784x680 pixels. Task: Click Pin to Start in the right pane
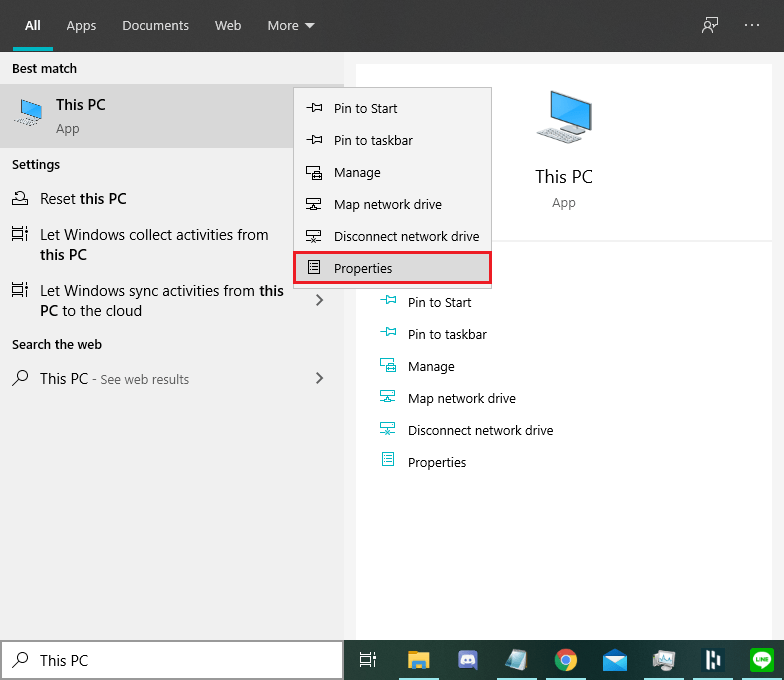(440, 302)
